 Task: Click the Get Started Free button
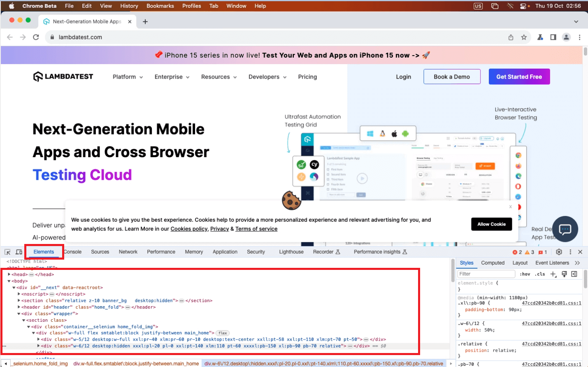point(519,77)
